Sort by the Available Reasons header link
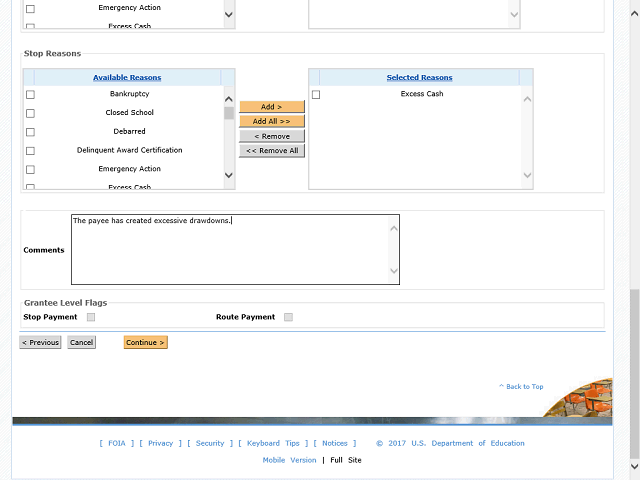The image size is (640, 480). pos(127,78)
